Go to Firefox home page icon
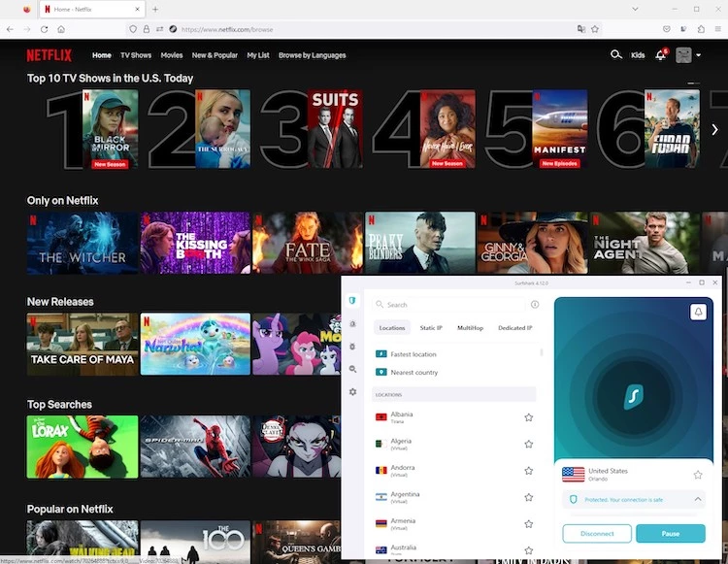The height and width of the screenshot is (564, 728). coord(61,29)
